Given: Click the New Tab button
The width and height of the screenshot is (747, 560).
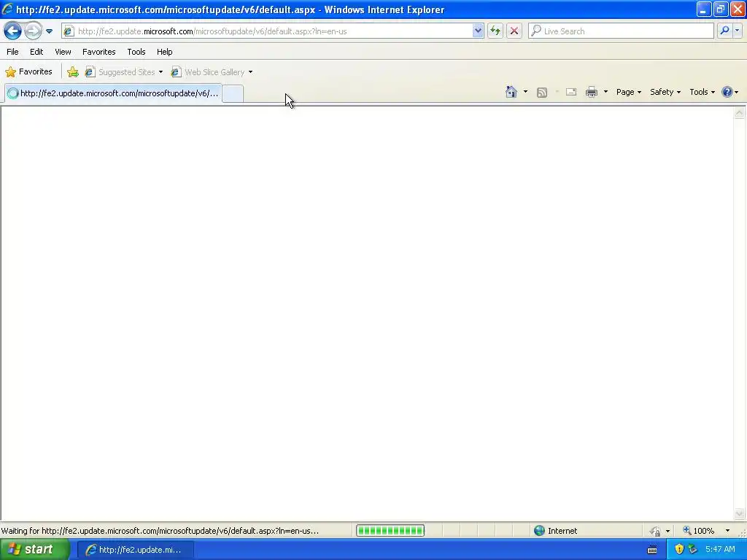Looking at the screenshot, I should pos(233,93).
